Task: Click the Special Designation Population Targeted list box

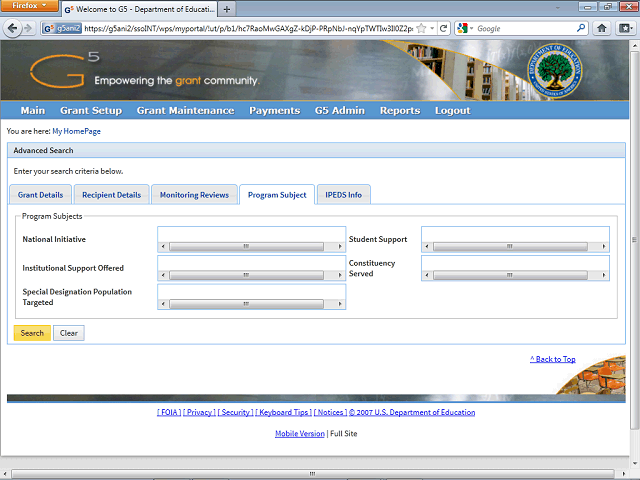Action: click(251, 297)
